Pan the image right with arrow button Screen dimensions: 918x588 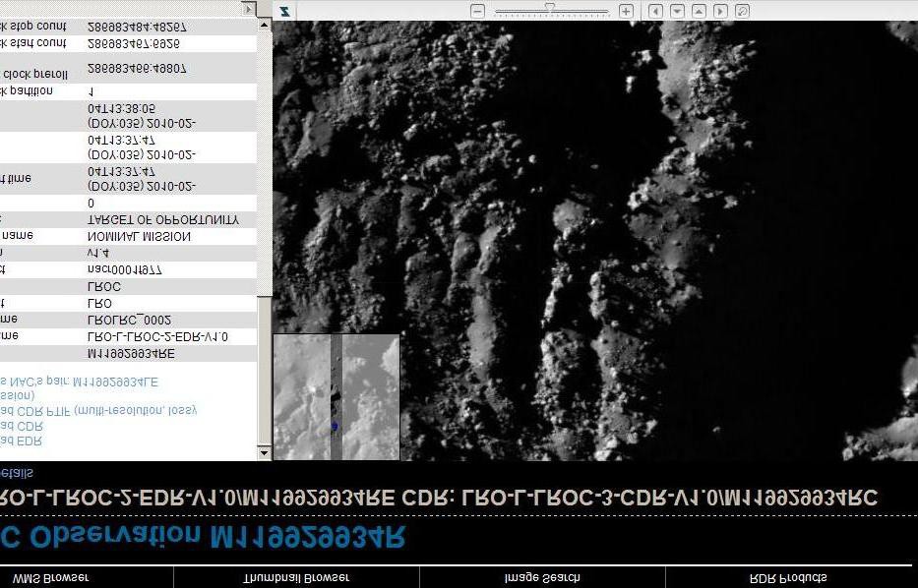pos(720,11)
